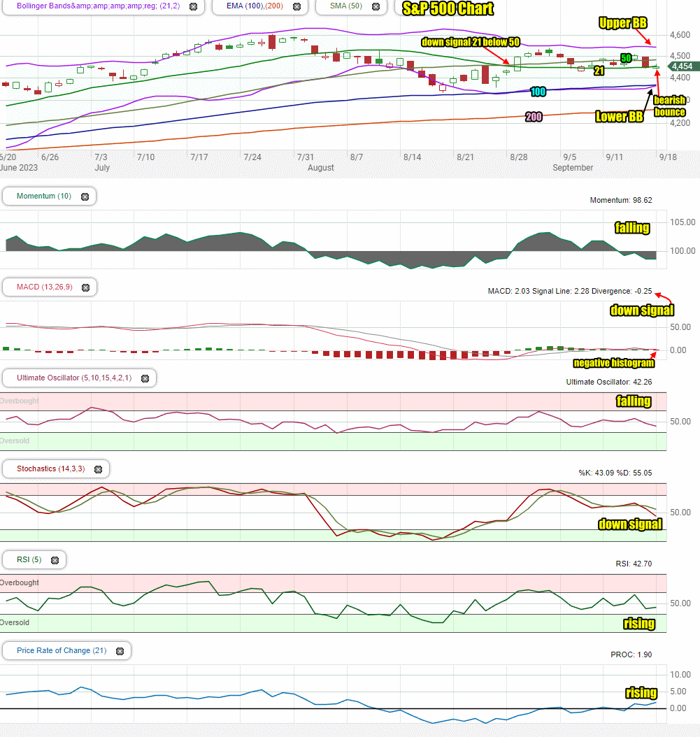700x737 pixels.
Task: Open MACD (13,26,9) indicator settings label
Action: [45, 287]
